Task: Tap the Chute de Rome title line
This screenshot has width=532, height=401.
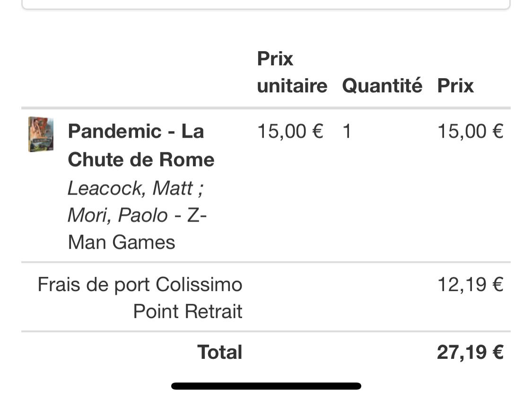Action: click(141, 160)
